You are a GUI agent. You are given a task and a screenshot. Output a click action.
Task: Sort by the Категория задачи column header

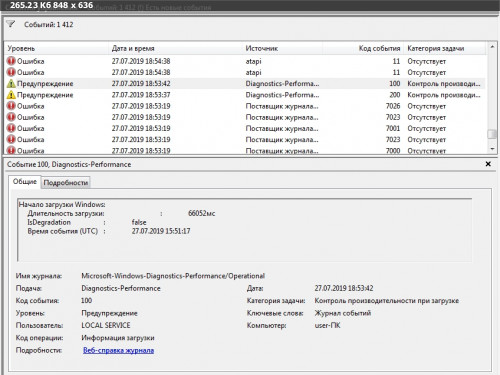click(445, 48)
